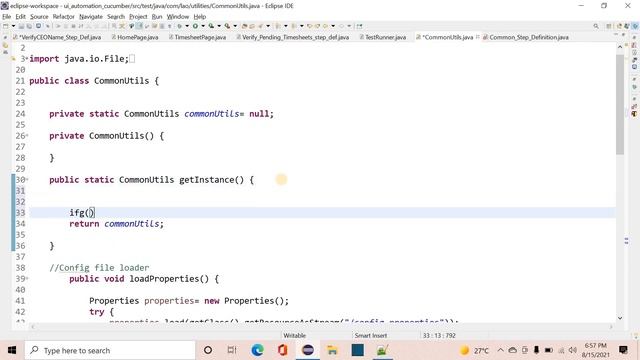Open the Window menu
This screenshot has height=360, width=640.
(x=178, y=17)
